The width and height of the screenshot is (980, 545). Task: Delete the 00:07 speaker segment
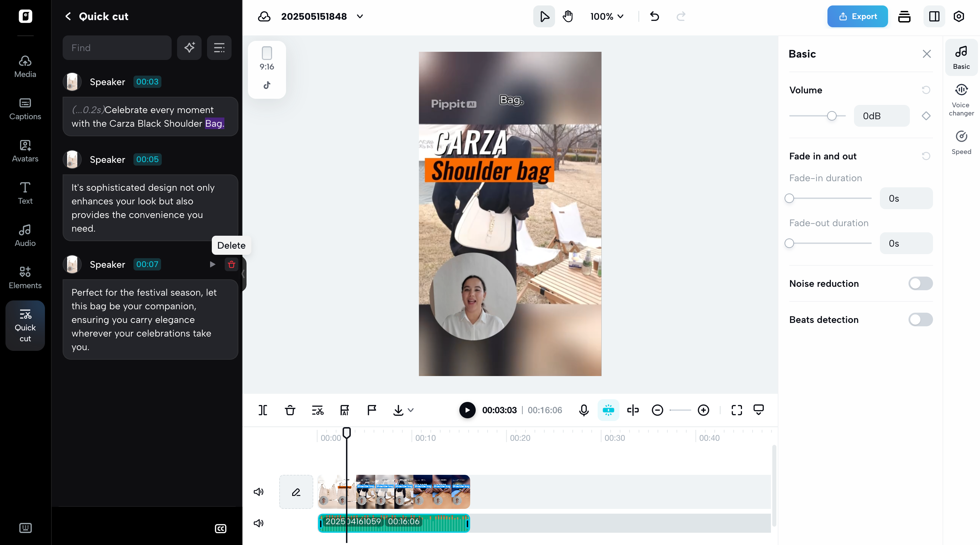tap(231, 265)
